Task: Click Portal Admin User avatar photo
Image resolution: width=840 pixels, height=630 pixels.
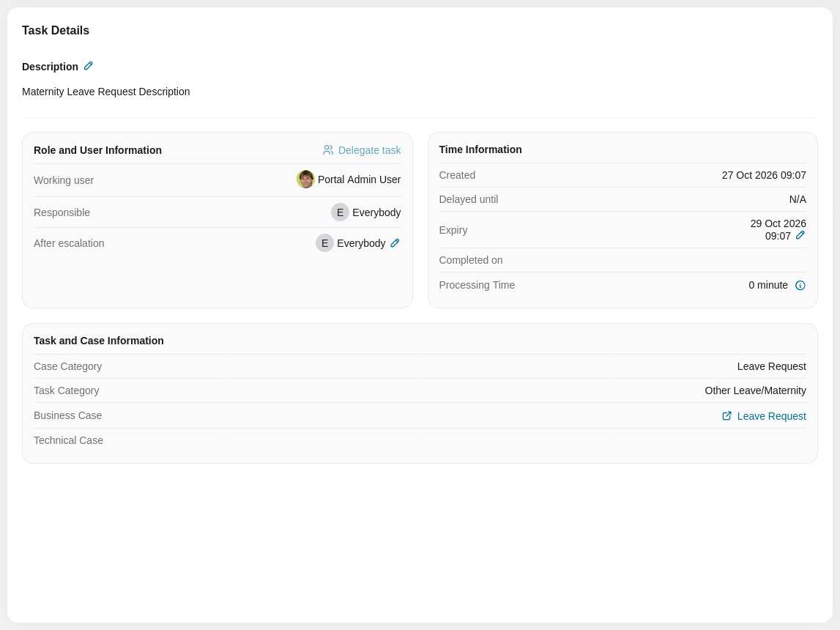Action: tap(305, 179)
